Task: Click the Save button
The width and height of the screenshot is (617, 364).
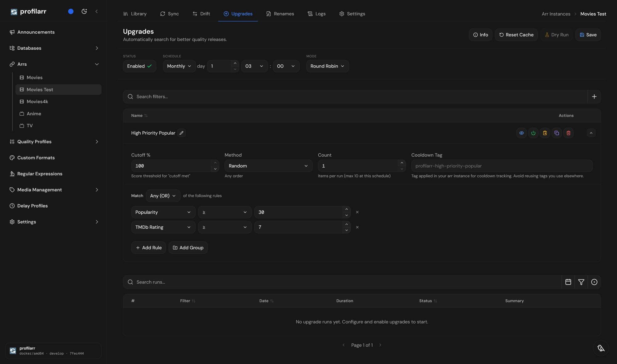Action: click(x=588, y=35)
